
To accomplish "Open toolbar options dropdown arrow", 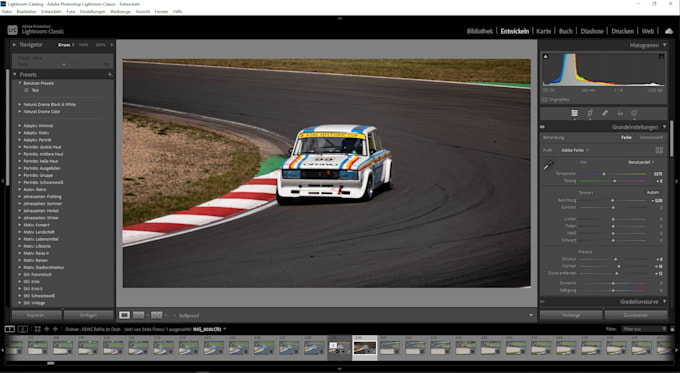I will (531, 315).
